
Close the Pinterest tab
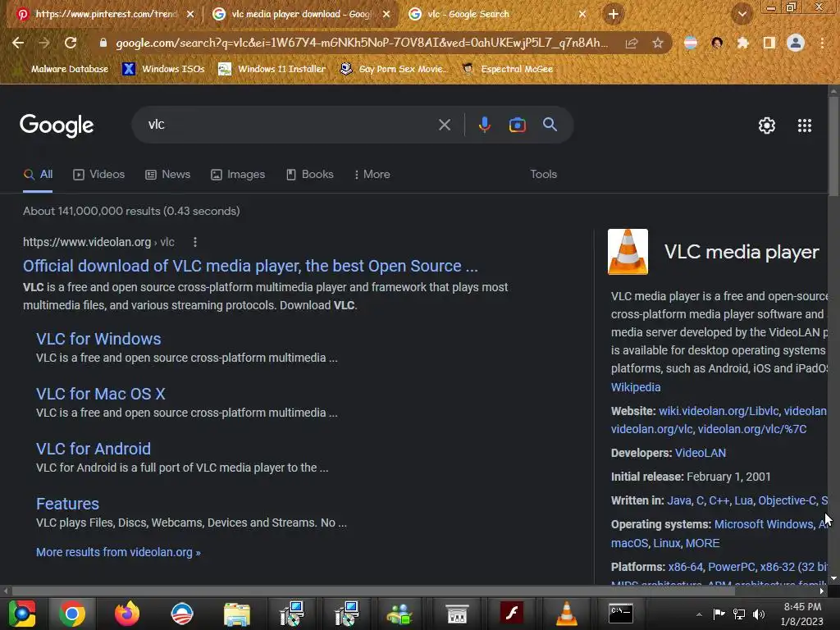(190, 14)
